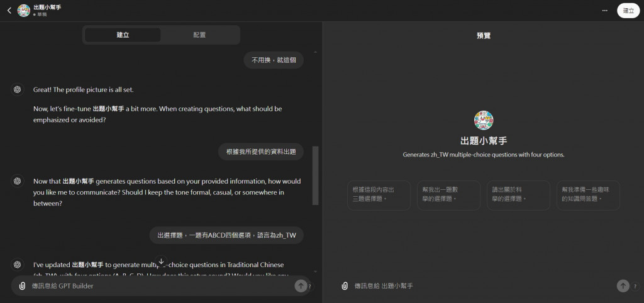Click the 預覽 heading
This screenshot has width=644, height=303.
coord(484,36)
